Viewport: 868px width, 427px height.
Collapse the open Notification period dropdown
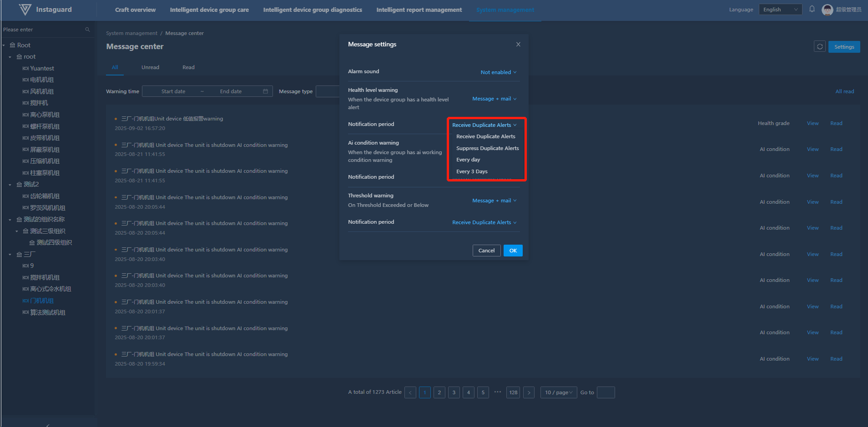click(x=484, y=125)
